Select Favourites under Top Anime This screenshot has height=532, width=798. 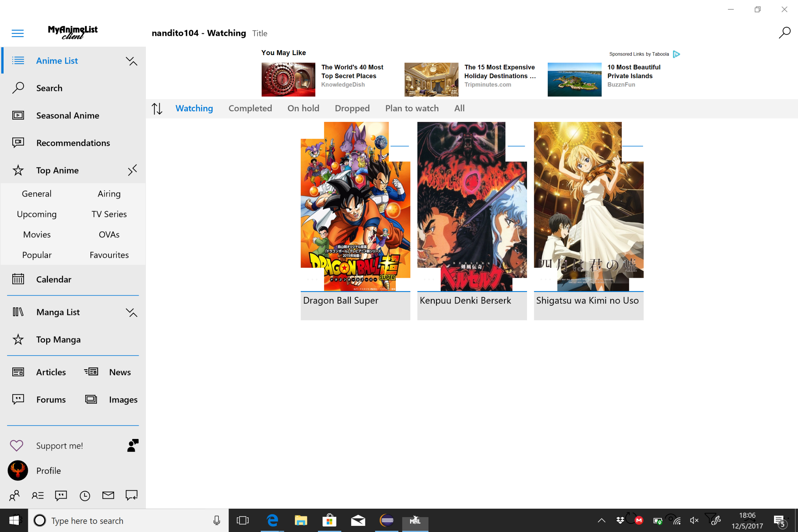click(x=109, y=255)
